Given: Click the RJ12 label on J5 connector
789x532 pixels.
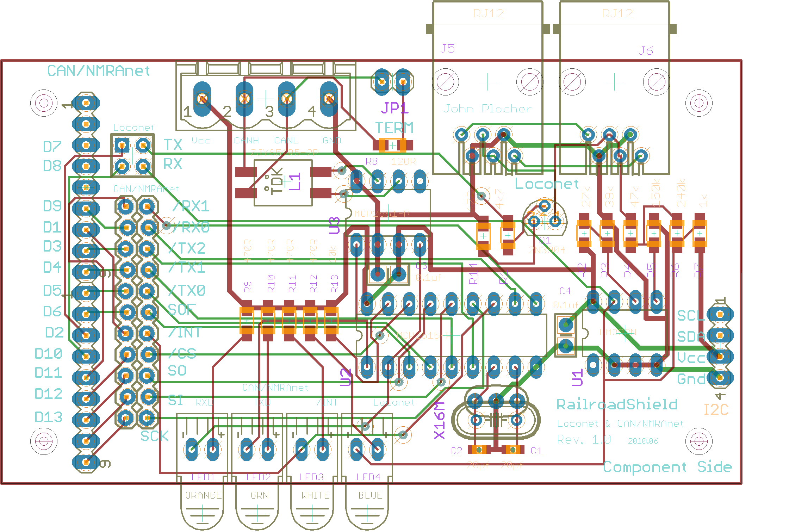Looking at the screenshot, I should click(x=489, y=14).
